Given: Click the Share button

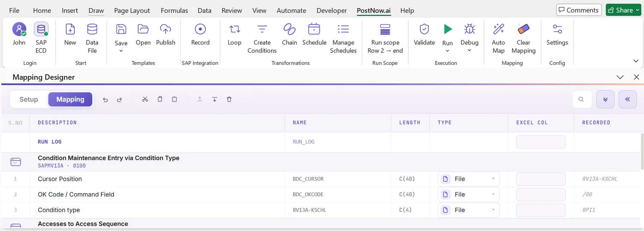Looking at the screenshot, I should point(623,10).
